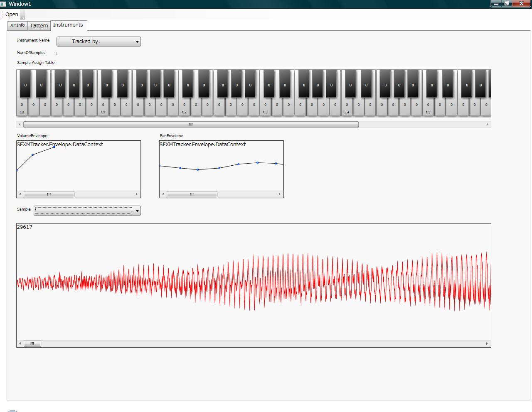The image size is (532, 412).
Task: Click the C5 white piano key
Action: [428, 107]
